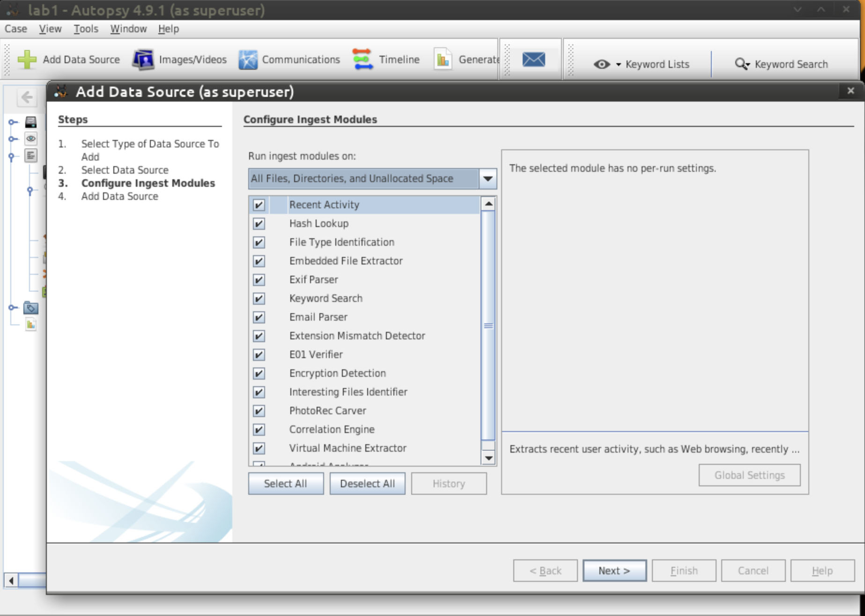This screenshot has height=616, width=865.
Task: Click the envelope mail icon in toolbar
Action: point(533,59)
